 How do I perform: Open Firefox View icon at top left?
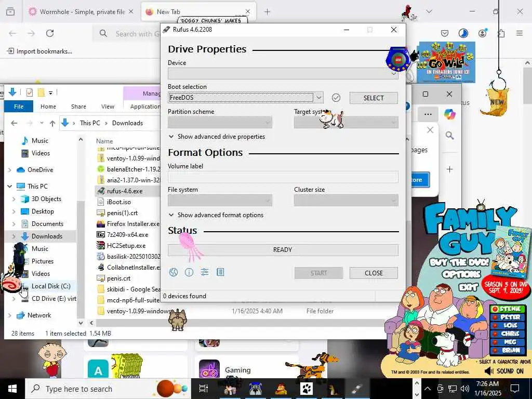10,12
